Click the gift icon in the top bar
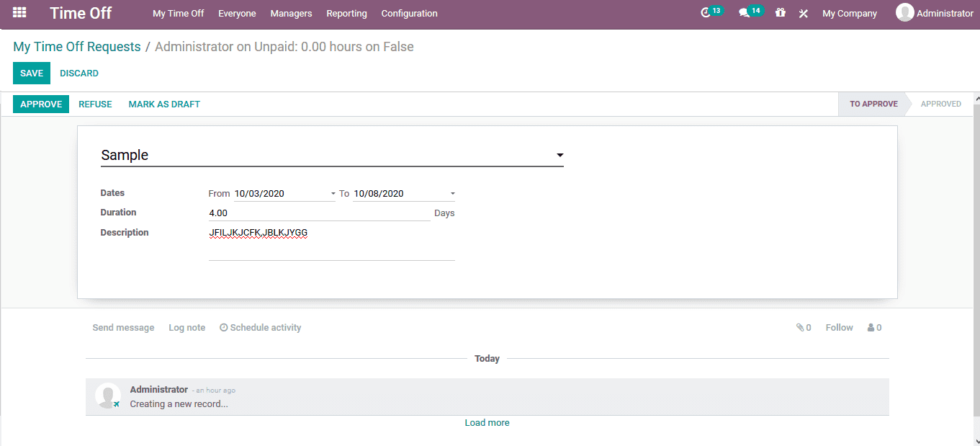Image resolution: width=980 pixels, height=446 pixels. tap(780, 13)
